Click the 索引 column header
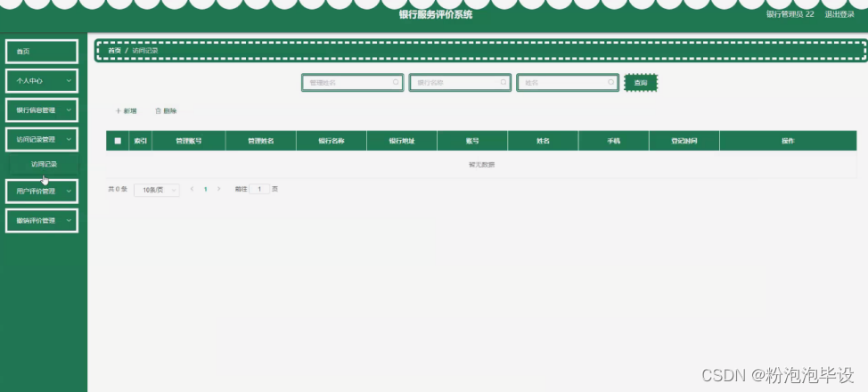The height and width of the screenshot is (392, 868). click(x=141, y=141)
